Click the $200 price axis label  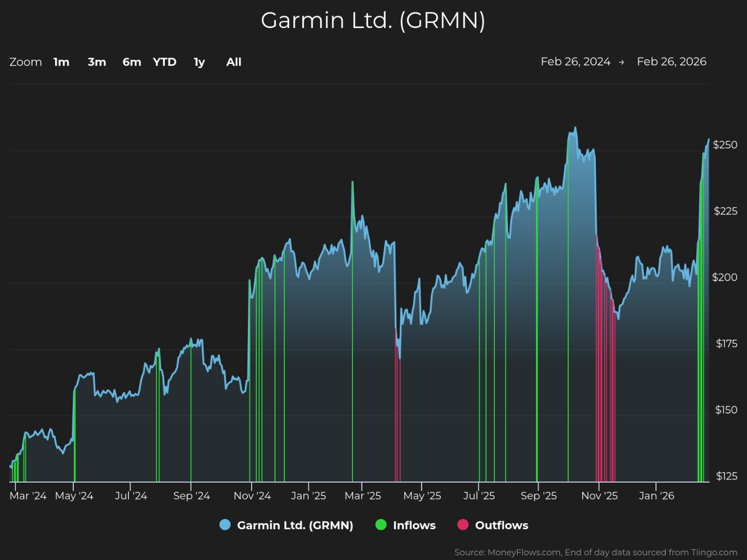[725, 277]
